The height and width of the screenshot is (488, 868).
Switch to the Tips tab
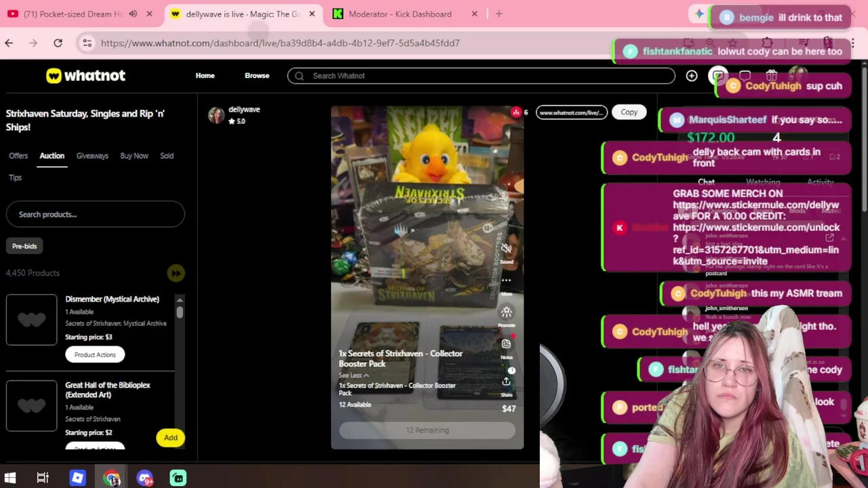[x=15, y=178]
